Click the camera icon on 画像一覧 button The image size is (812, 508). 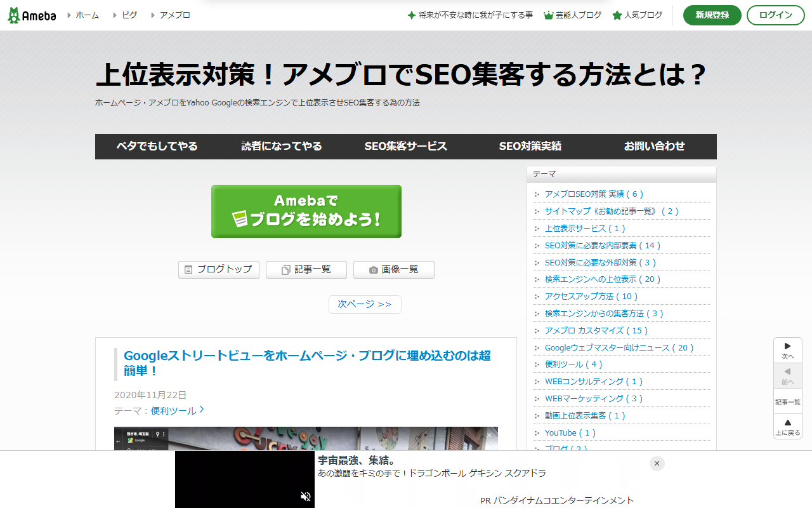coord(373,269)
